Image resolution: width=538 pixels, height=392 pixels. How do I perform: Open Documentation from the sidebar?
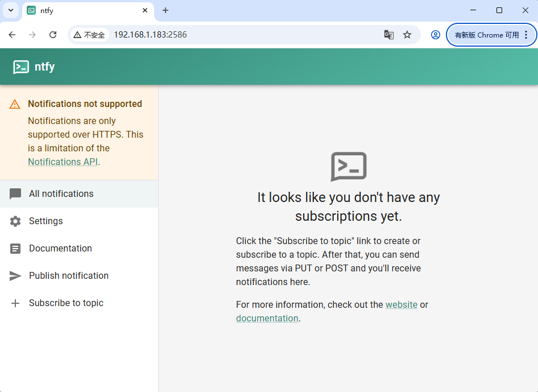pyautogui.click(x=79, y=249)
